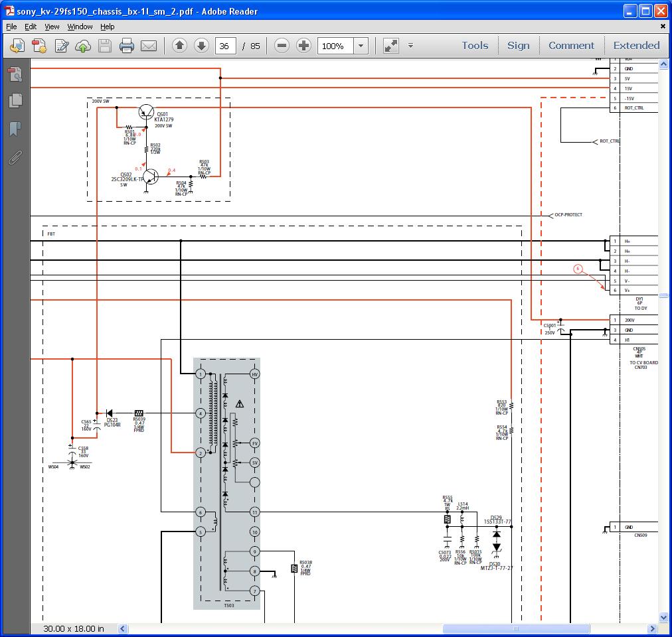The height and width of the screenshot is (637, 672).
Task: Click the upload to cloud icon
Action: click(x=83, y=46)
